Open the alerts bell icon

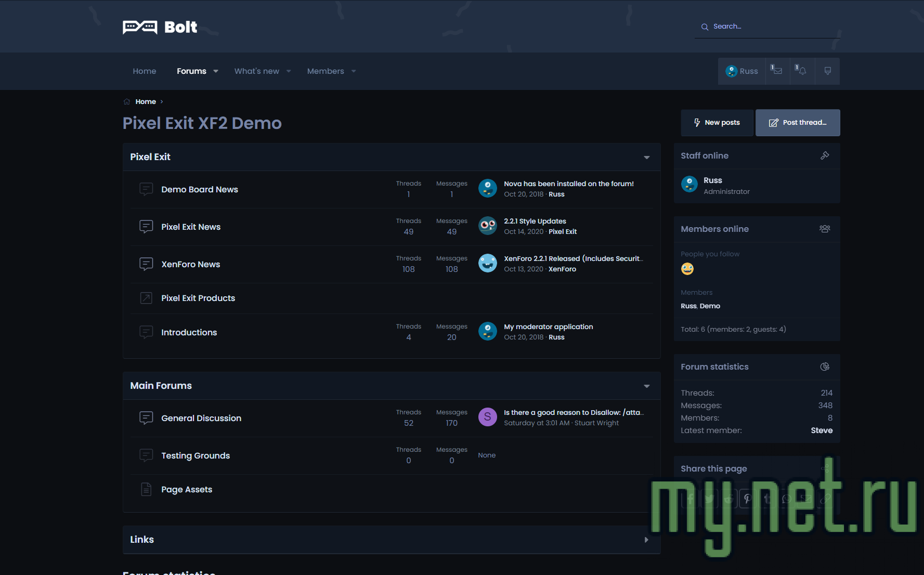[801, 71]
